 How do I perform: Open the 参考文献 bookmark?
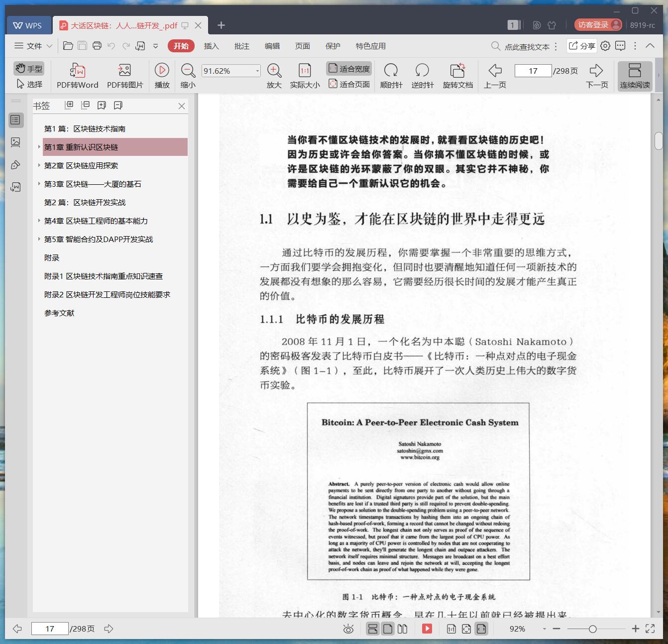tap(59, 313)
